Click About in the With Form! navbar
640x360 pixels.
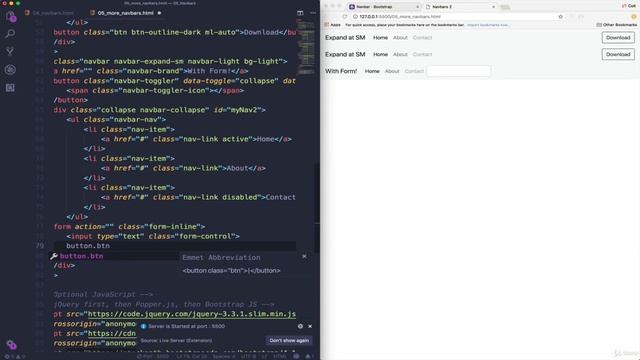point(392,71)
